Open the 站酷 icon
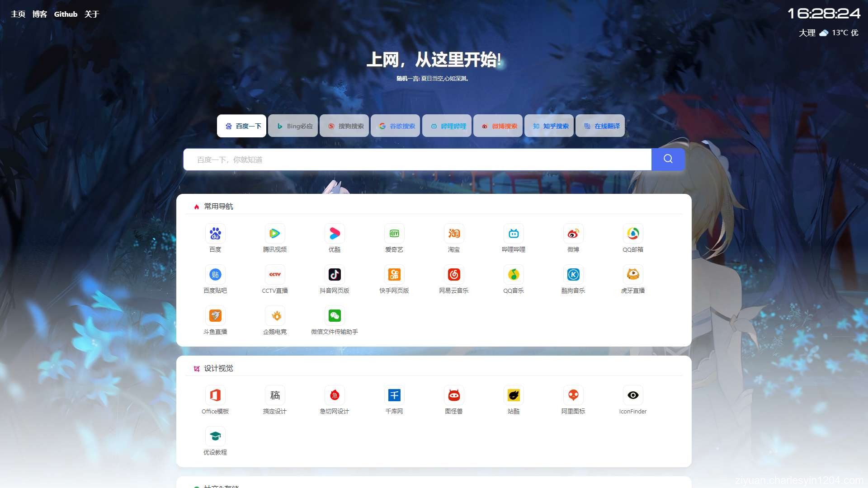The height and width of the screenshot is (488, 868). pos(514,395)
